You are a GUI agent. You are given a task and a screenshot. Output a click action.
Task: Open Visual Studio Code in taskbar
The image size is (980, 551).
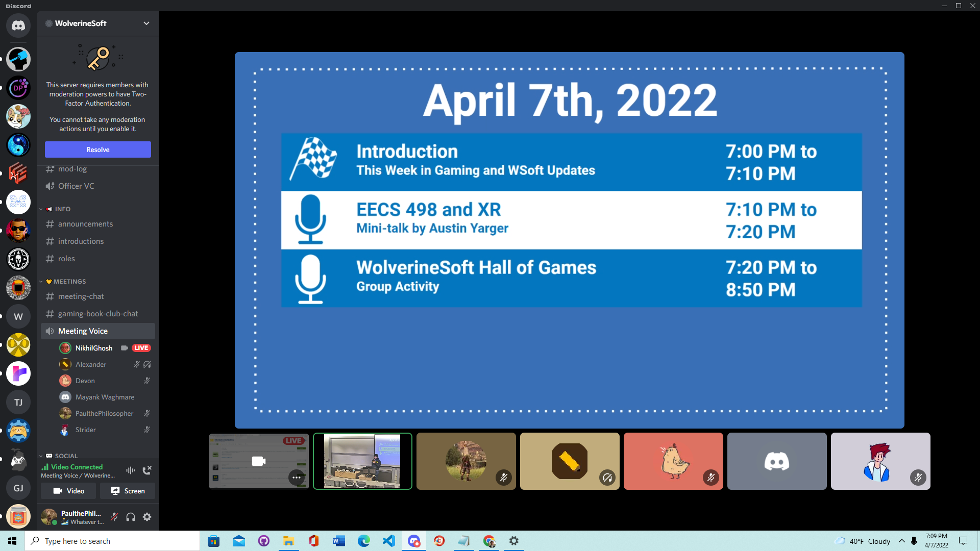(388, 541)
